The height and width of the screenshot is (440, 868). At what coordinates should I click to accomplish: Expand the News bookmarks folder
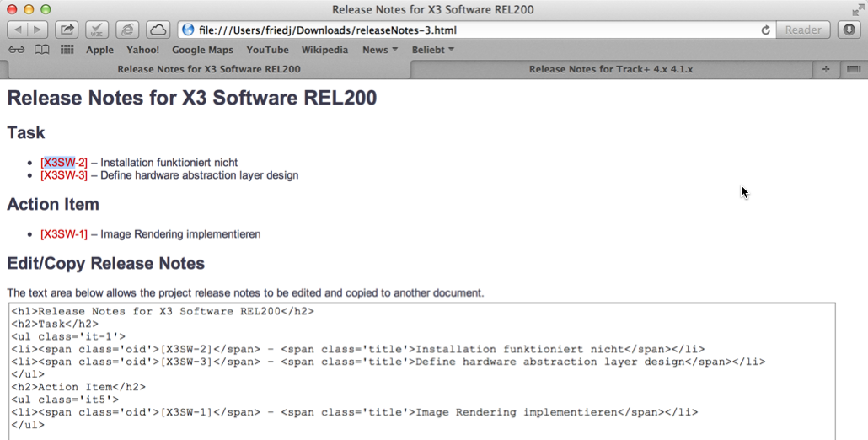[380, 50]
